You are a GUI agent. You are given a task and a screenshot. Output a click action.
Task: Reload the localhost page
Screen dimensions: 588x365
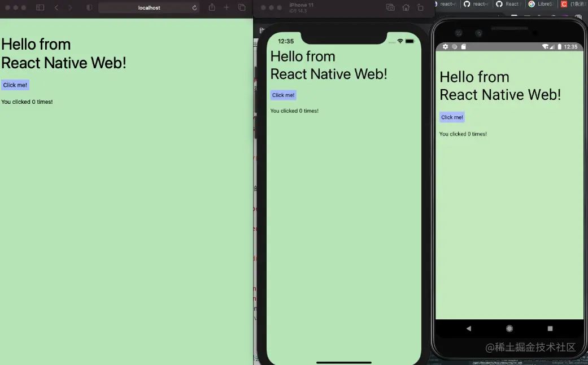click(x=194, y=7)
